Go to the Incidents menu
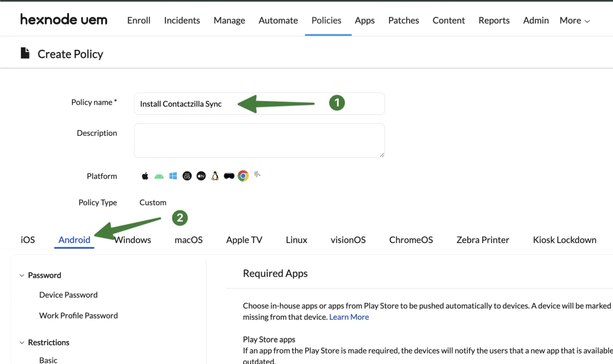The image size is (613, 364). pos(182,20)
